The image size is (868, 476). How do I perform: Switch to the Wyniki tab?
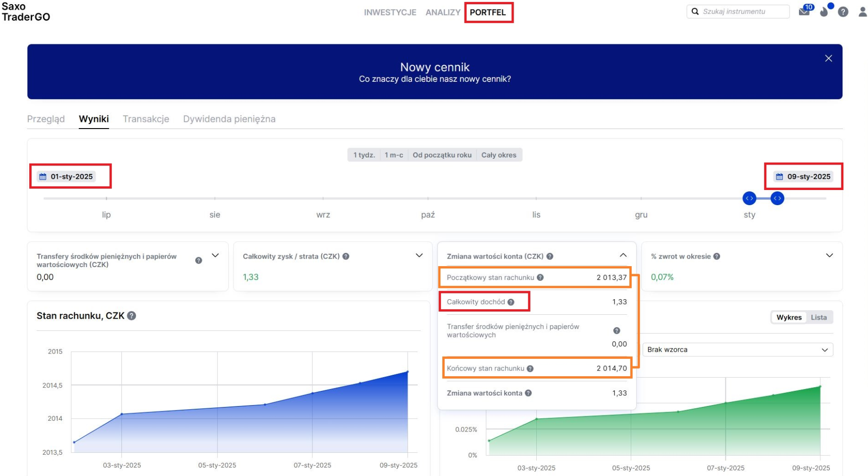click(94, 119)
